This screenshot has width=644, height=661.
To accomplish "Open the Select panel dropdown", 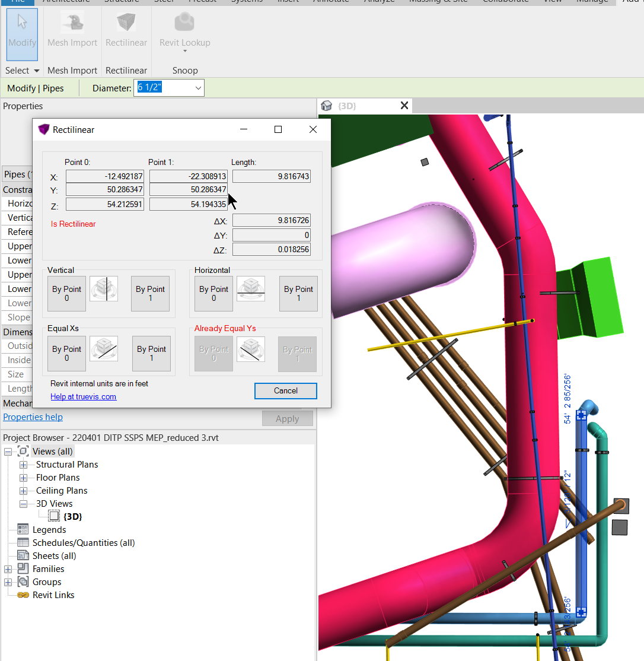I will 37,71.
